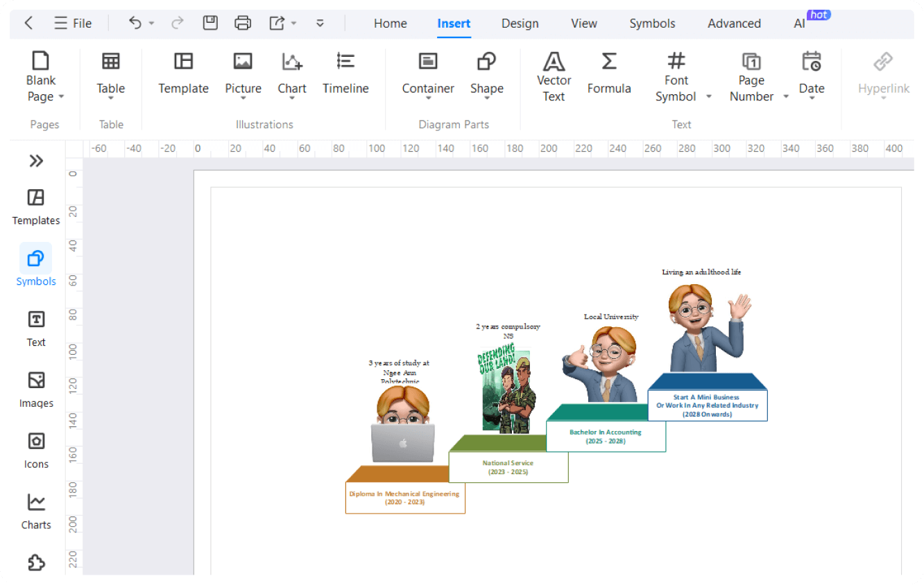Viewport: 924px width, 585px height.
Task: Open the Images sidebar panel
Action: (x=36, y=390)
